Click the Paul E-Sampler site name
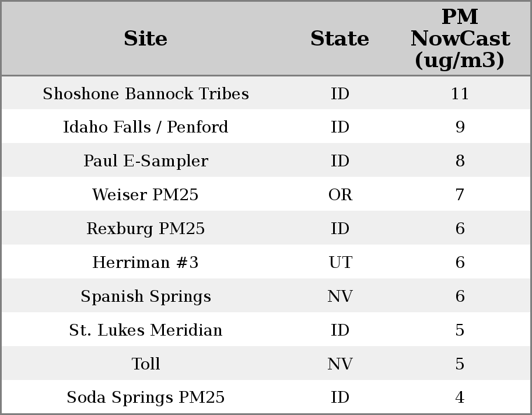Viewport: 532px width, 415px height. 145,161
